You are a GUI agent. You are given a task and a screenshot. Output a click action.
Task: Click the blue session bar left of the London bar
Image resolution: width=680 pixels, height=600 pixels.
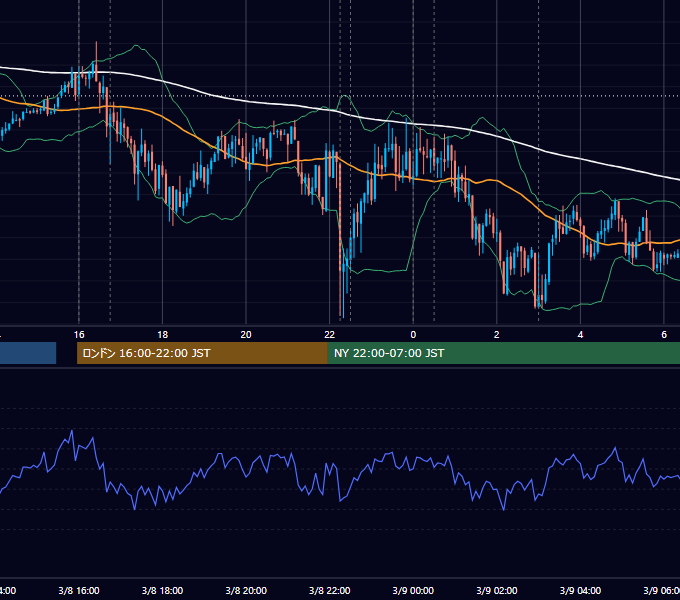[x=28, y=353]
